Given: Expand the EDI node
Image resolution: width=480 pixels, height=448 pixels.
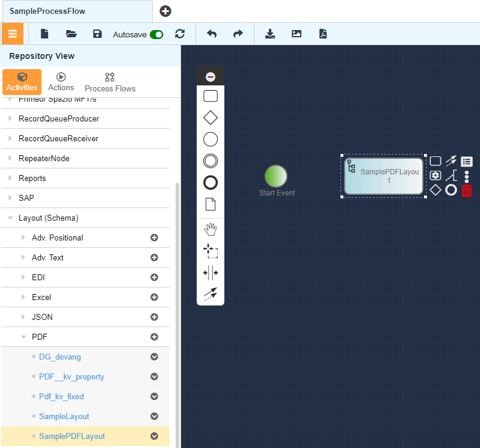Looking at the screenshot, I should (23, 277).
